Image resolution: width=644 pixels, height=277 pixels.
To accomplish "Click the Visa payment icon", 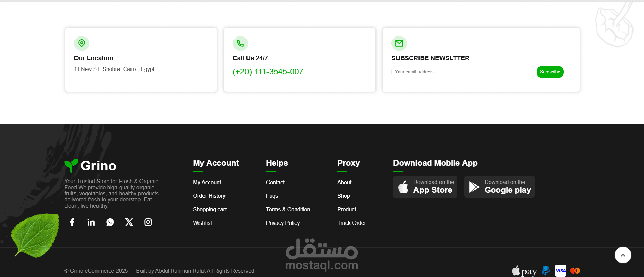I will point(561,271).
